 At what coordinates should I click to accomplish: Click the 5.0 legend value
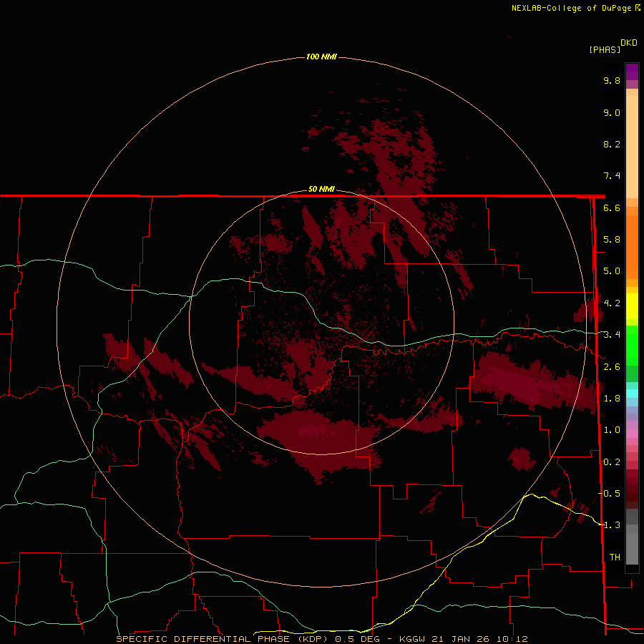[612, 271]
